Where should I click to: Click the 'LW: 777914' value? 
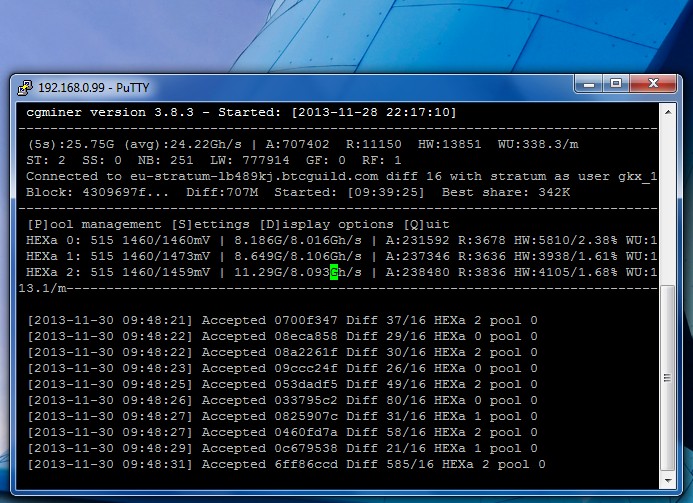[250, 160]
